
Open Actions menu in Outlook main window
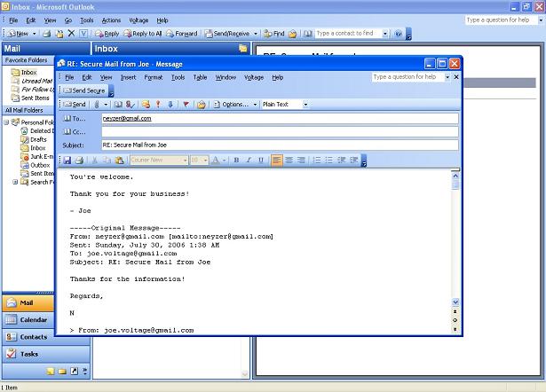click(x=111, y=20)
